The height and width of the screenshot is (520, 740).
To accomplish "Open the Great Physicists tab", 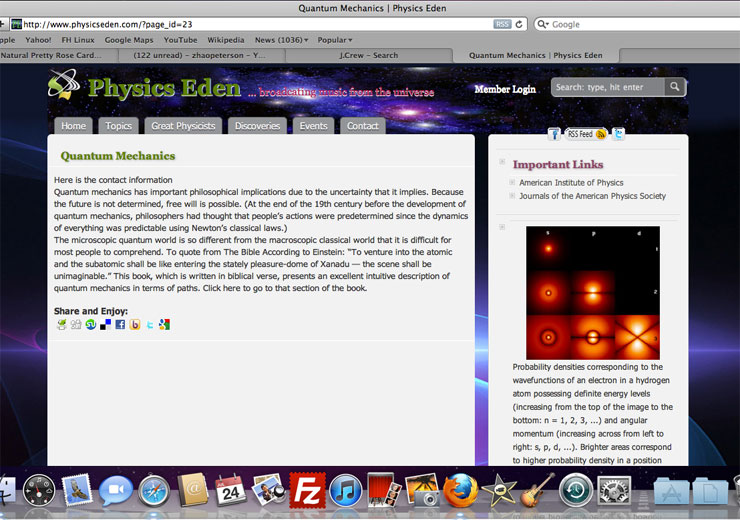I will [183, 126].
